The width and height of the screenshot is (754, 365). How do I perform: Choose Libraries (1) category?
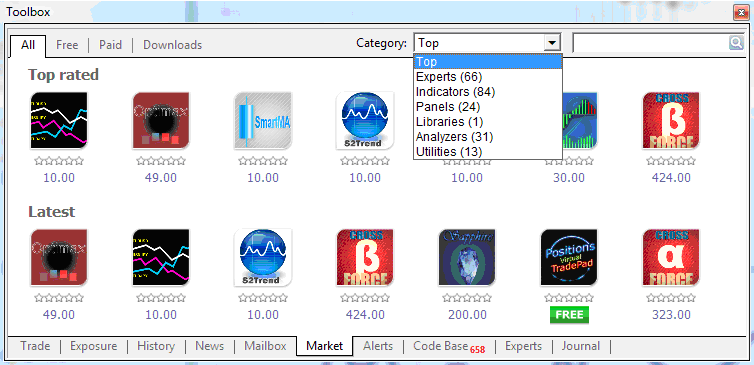coord(488,122)
